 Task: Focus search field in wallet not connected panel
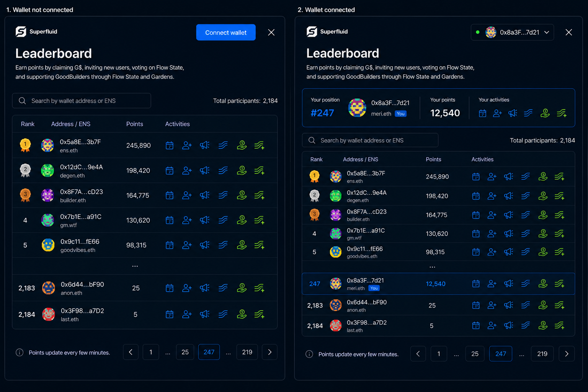82,101
